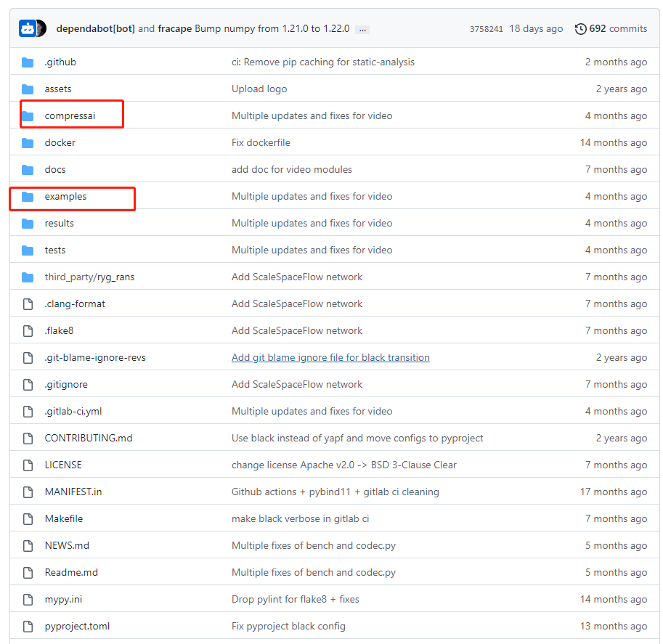Open the NEWS.md file
This screenshot has height=644, width=663.
click(x=67, y=545)
